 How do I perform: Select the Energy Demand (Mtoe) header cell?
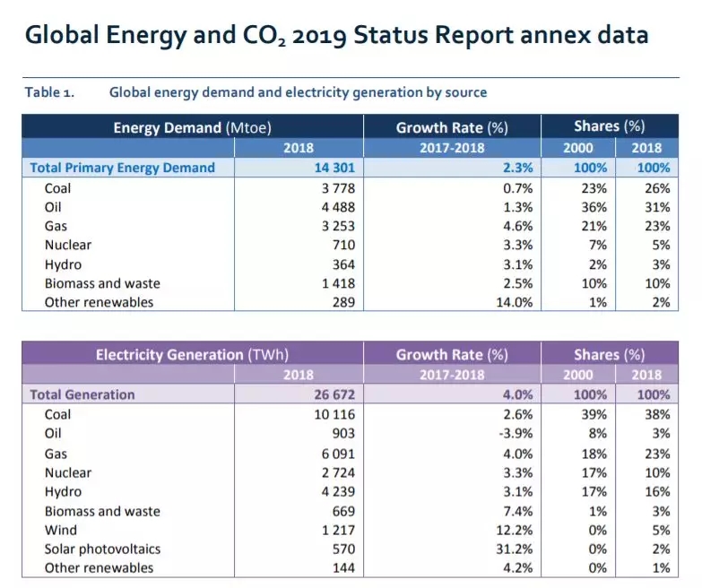(x=192, y=127)
